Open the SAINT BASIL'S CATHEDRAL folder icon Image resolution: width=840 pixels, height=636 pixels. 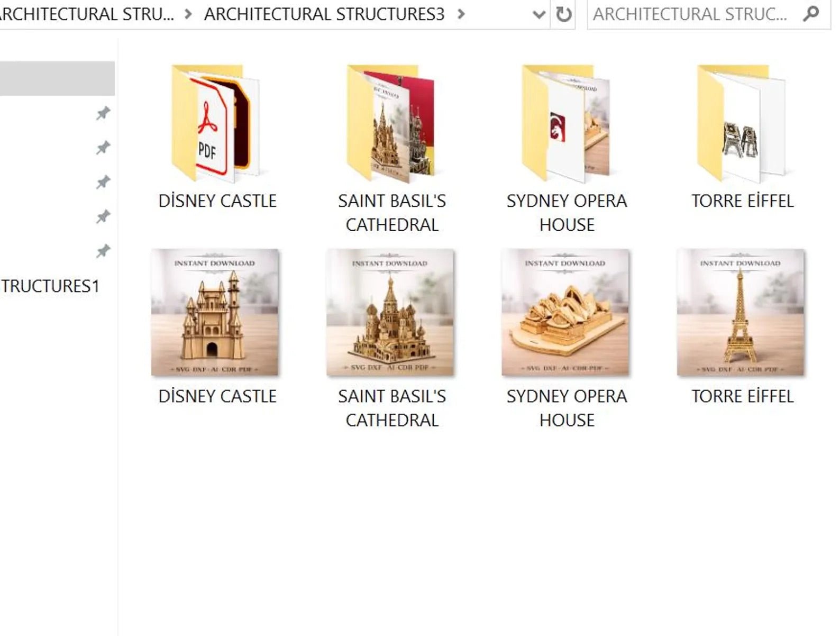391,123
